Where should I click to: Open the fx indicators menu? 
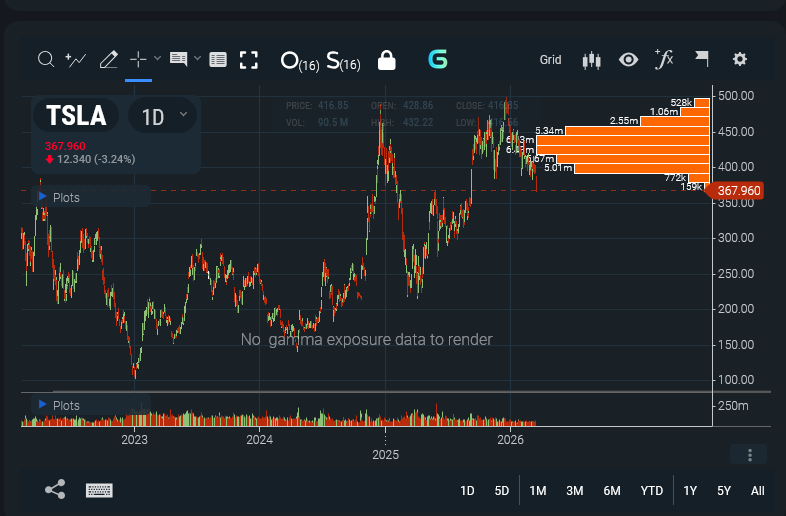[664, 59]
